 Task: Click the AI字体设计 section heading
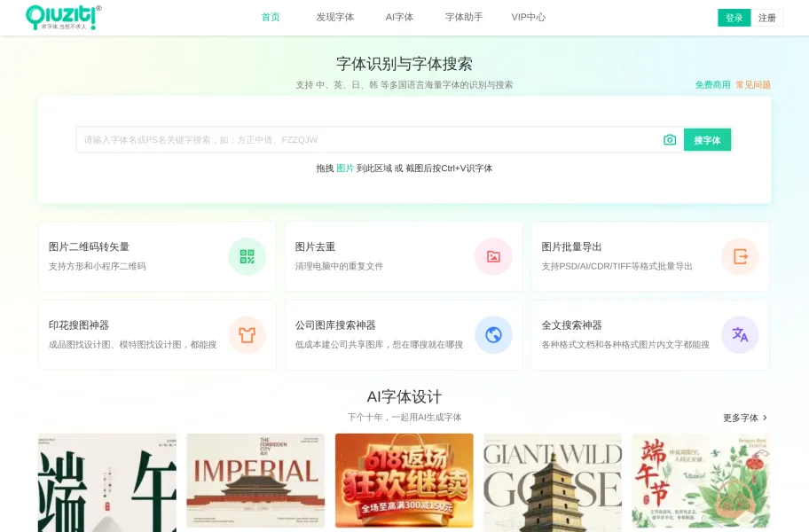404,397
